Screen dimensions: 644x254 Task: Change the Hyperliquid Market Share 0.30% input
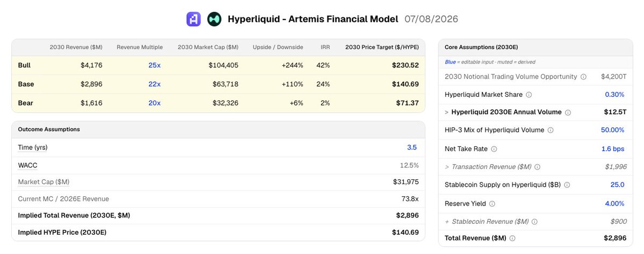coord(614,95)
